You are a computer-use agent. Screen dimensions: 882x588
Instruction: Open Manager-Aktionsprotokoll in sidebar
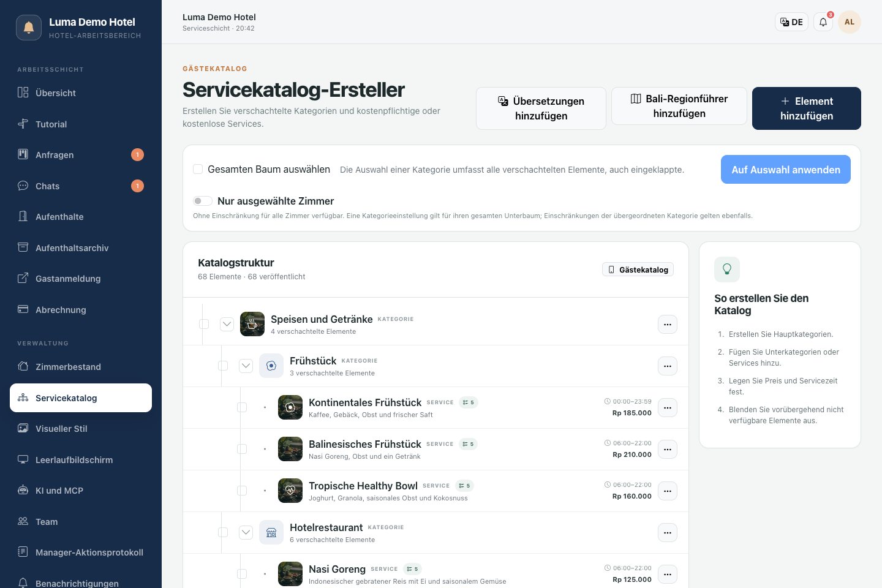(81, 552)
